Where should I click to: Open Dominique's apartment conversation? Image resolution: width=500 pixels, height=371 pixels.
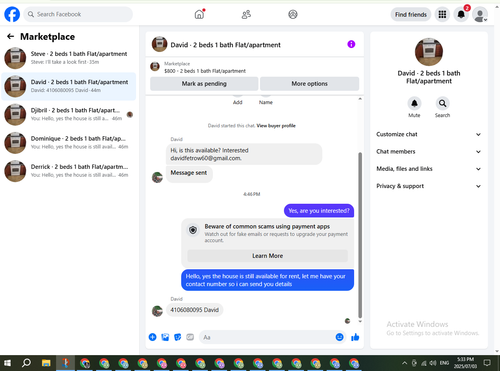(x=69, y=143)
